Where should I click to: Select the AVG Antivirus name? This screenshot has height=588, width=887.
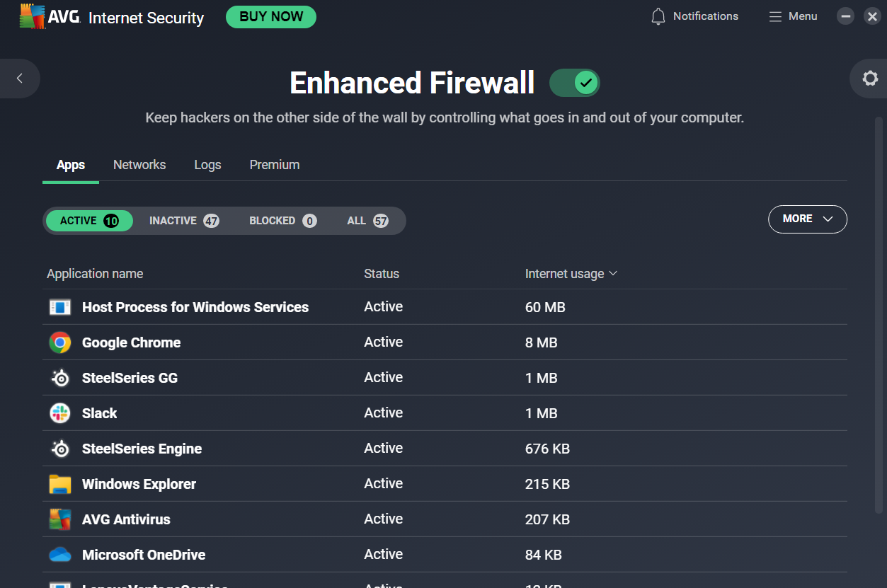click(126, 519)
